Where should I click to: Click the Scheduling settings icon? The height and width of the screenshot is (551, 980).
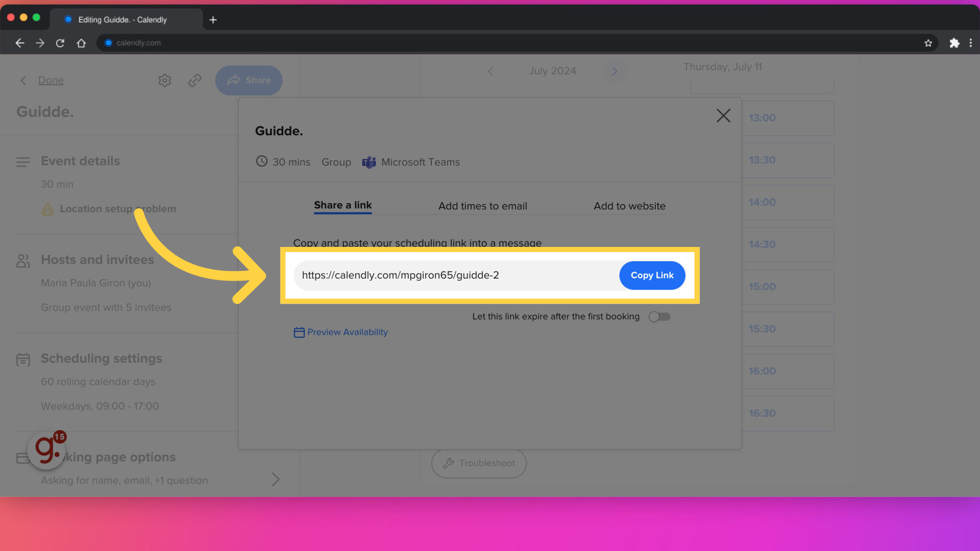(23, 358)
